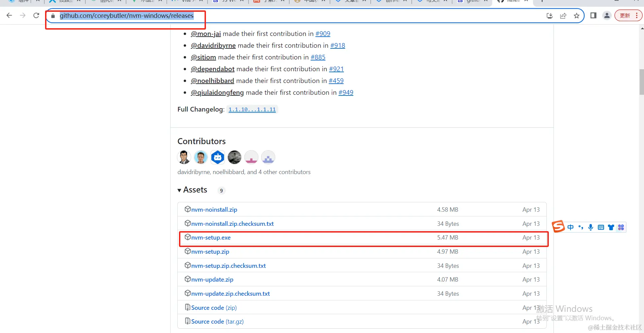Screen dimensions: 644x333
Task: Download nvm-setup.exe
Action: 211,238
